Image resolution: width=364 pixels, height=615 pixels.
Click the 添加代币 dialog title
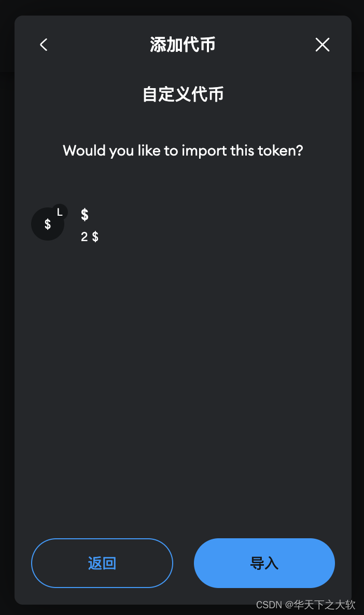click(x=183, y=44)
